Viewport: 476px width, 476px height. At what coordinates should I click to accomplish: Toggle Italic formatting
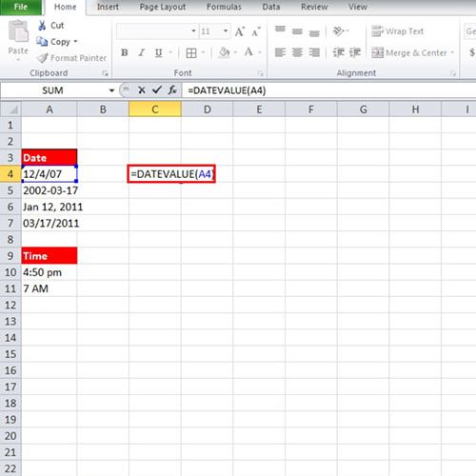[142, 52]
